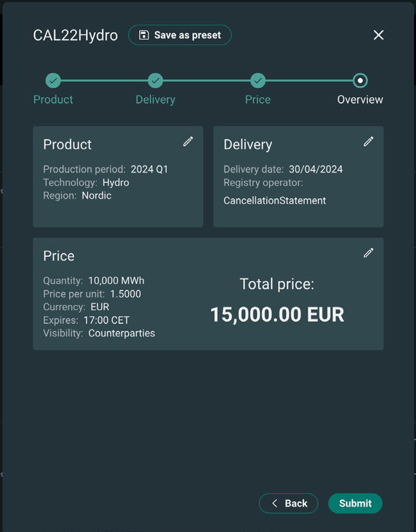416x532 pixels.
Task: Select the Overview step radio circle
Action: (360, 80)
